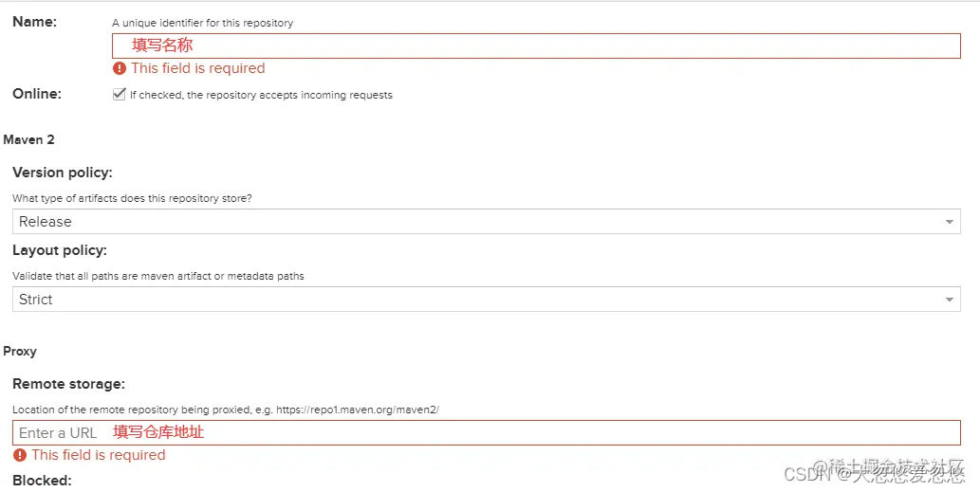Click the 'Blocked:' label
The width and height of the screenshot is (980, 492).
point(42,481)
